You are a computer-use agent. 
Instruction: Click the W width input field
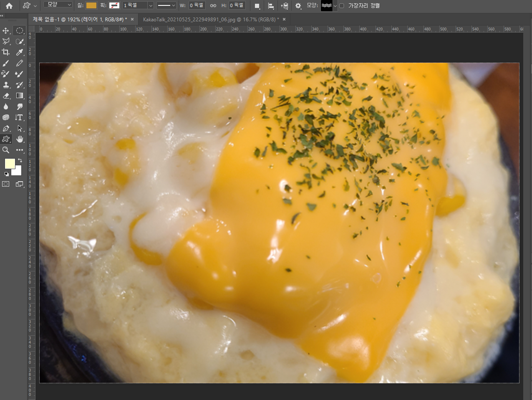(x=197, y=5)
